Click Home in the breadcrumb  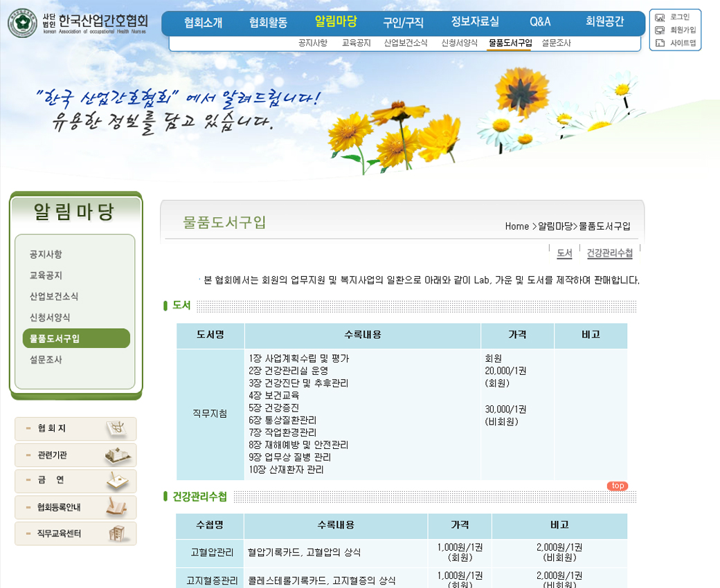point(516,226)
